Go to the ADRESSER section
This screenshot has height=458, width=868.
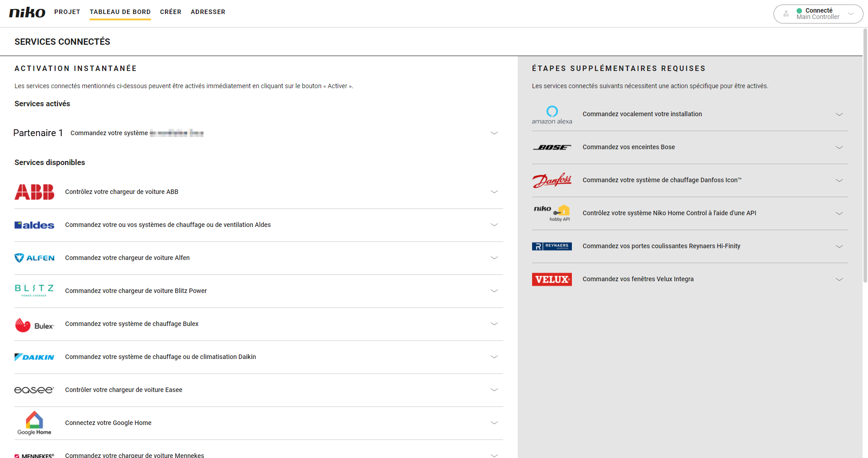208,12
